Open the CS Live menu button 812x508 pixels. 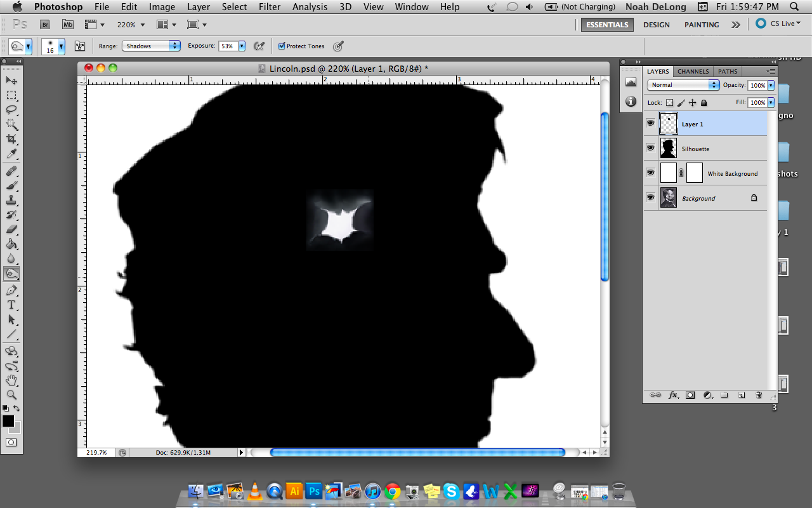click(778, 24)
